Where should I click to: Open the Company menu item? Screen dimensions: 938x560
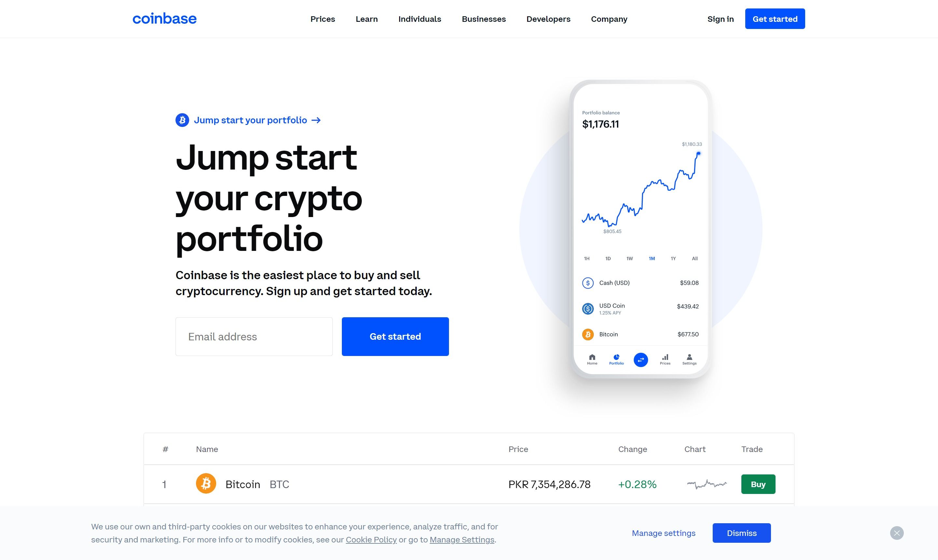pos(609,19)
